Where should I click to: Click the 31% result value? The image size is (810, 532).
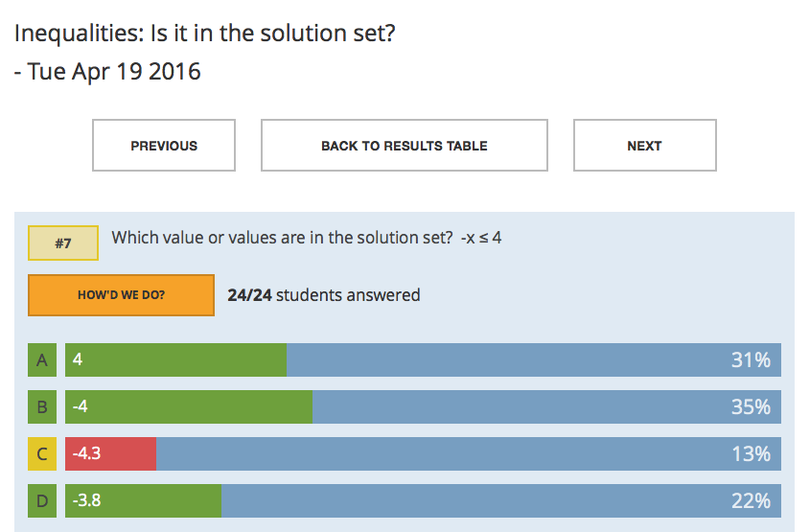pyautogui.click(x=751, y=360)
